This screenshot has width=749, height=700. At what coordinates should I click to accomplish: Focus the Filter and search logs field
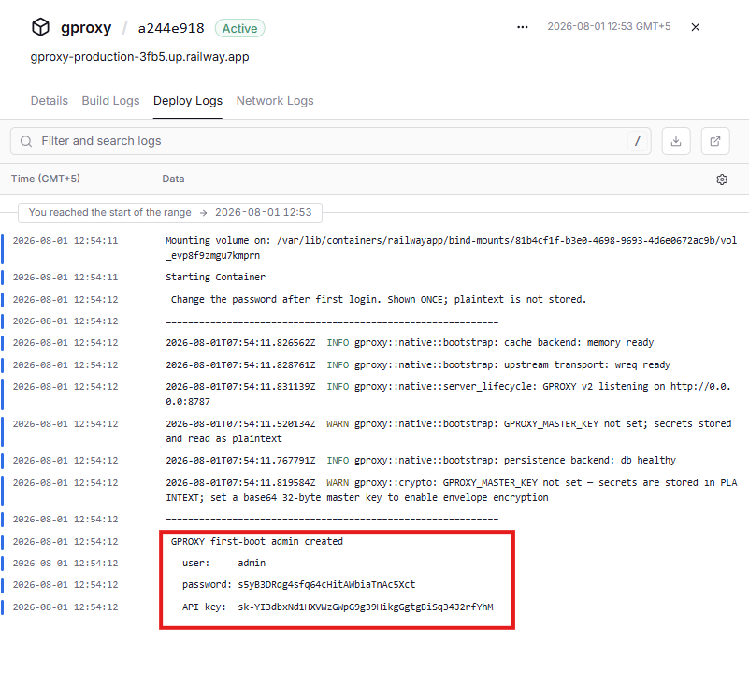click(x=331, y=141)
